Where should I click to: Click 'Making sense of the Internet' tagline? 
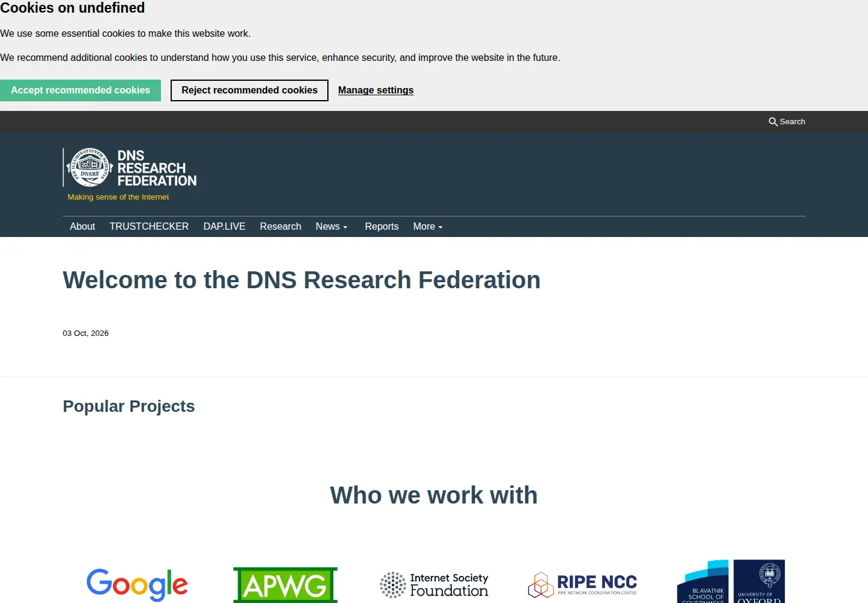coord(118,197)
